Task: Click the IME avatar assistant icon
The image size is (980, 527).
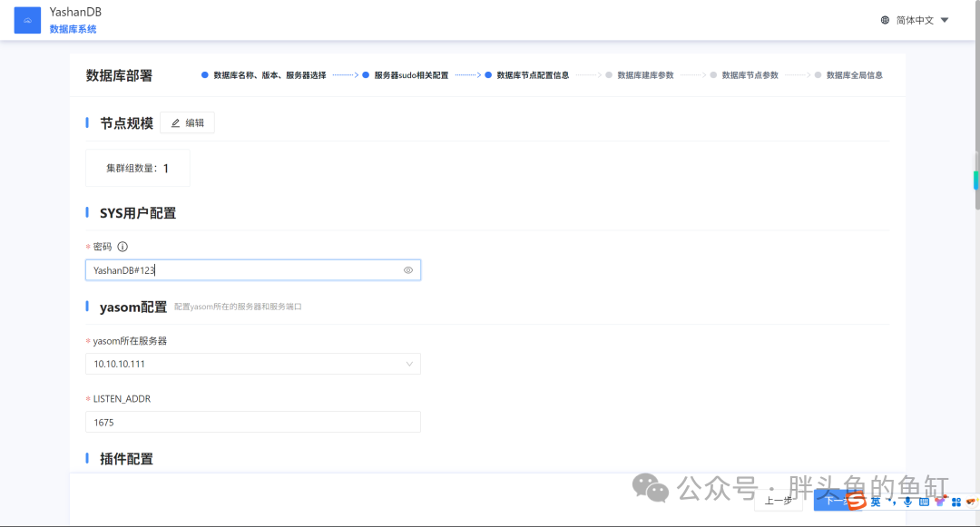Action: (972, 502)
